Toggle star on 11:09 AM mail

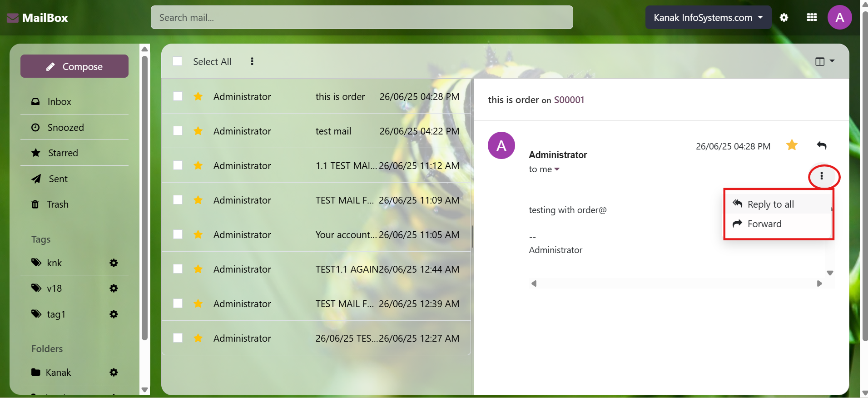[198, 200]
